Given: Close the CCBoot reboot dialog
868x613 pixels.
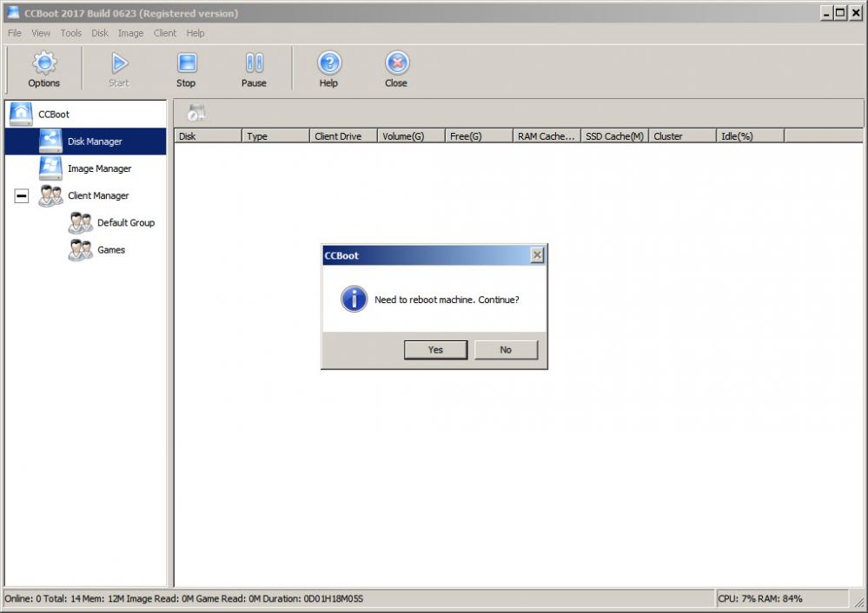Looking at the screenshot, I should tap(537, 255).
